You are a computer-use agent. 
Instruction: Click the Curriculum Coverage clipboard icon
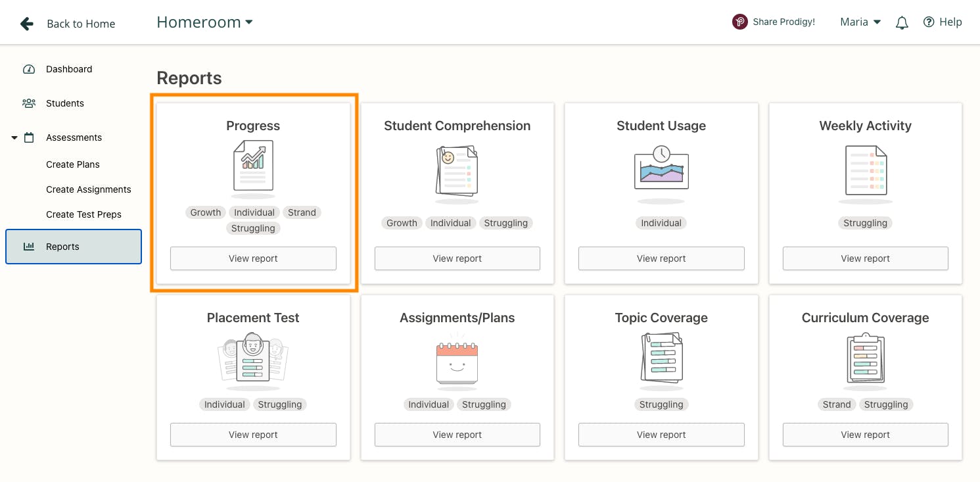coord(865,358)
